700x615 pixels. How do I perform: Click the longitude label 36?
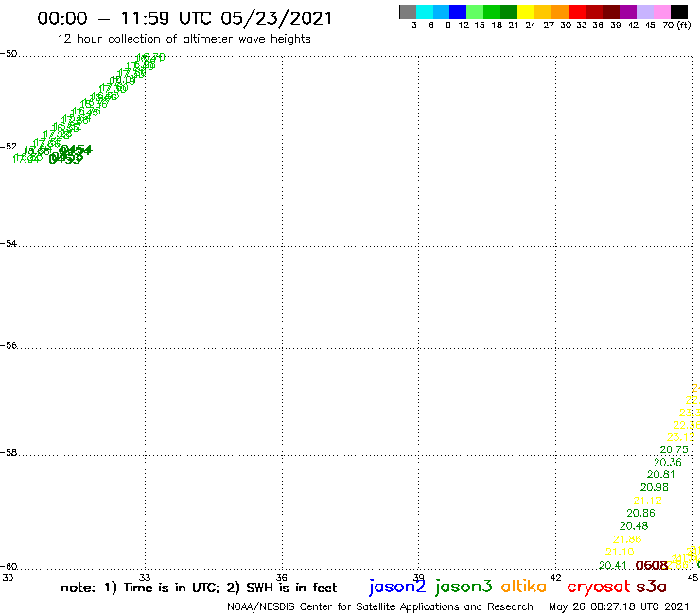[x=282, y=577]
